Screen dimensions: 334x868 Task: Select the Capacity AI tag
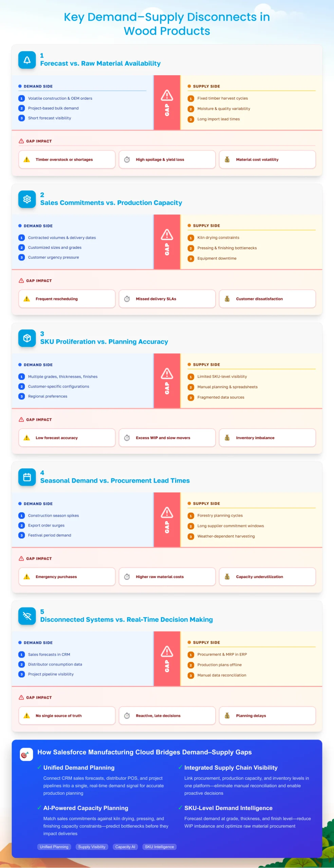(125, 847)
